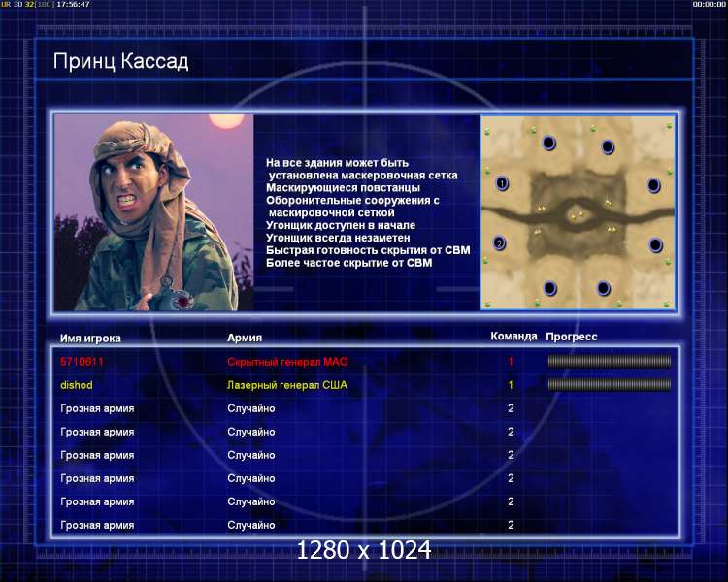Select player name "dishod"
Screen dimensions: 728x582
click(x=77, y=385)
